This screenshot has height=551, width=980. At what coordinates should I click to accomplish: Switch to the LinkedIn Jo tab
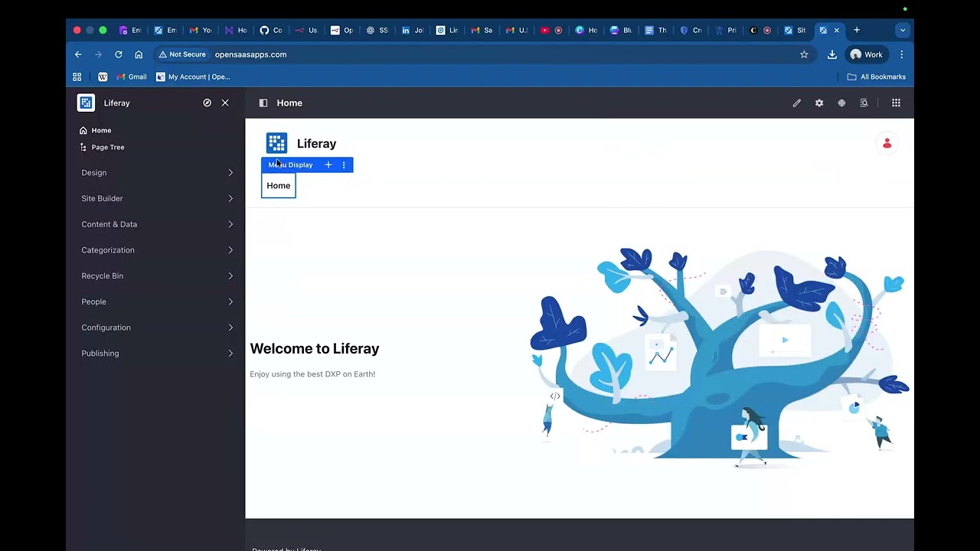tap(412, 30)
